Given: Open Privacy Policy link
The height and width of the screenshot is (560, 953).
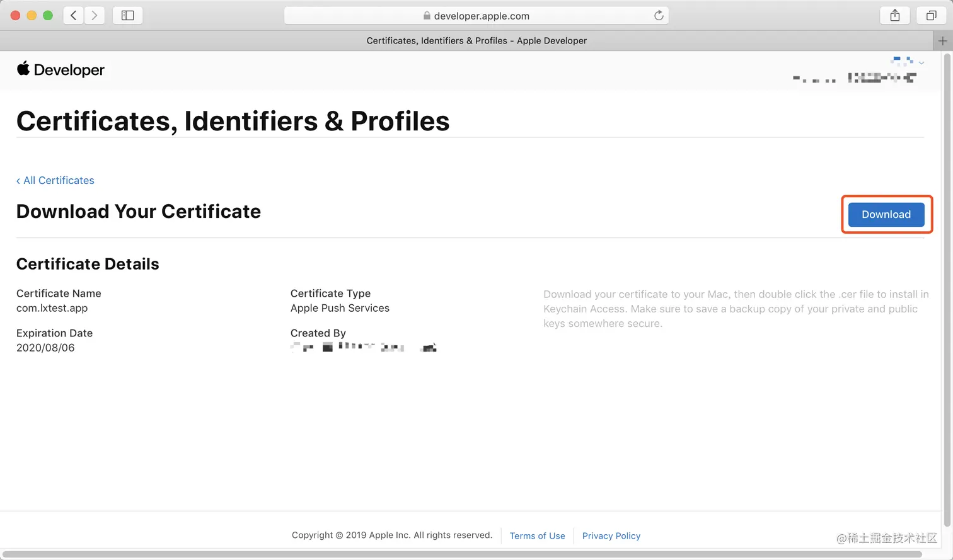Looking at the screenshot, I should click(611, 536).
